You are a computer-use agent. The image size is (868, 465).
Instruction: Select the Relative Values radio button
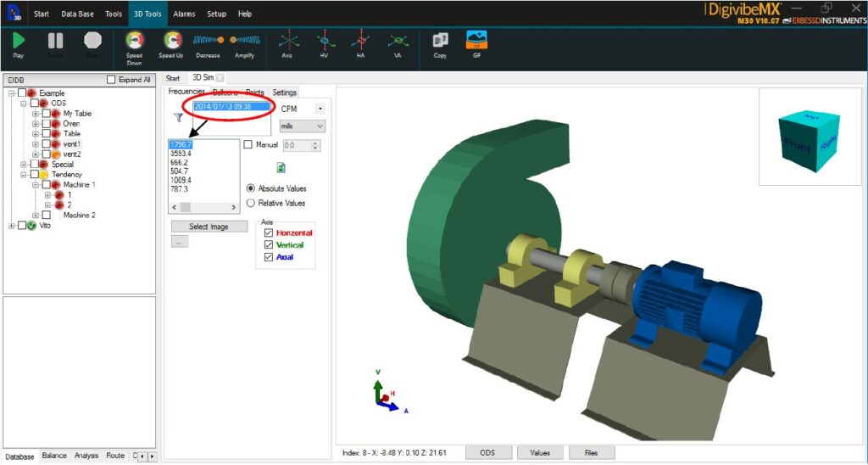pos(250,204)
